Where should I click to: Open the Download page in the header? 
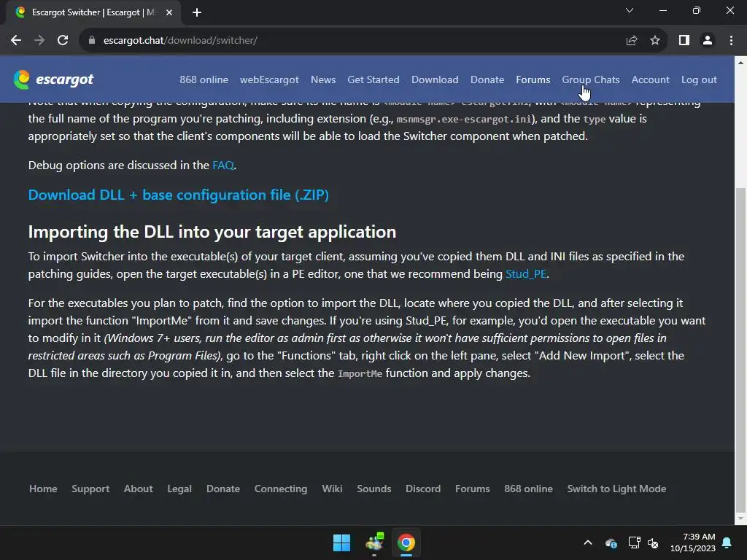pyautogui.click(x=435, y=79)
